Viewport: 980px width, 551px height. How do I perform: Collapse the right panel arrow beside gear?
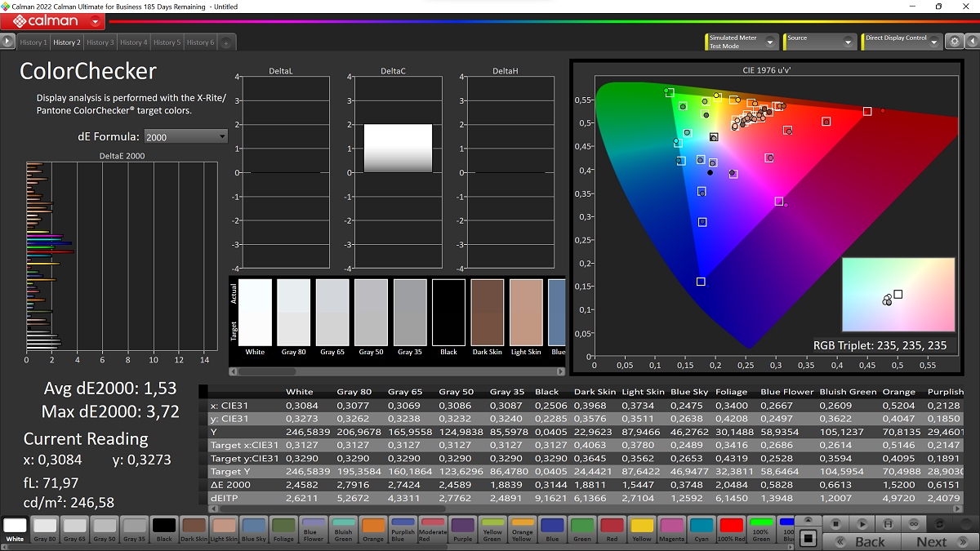click(x=971, y=42)
